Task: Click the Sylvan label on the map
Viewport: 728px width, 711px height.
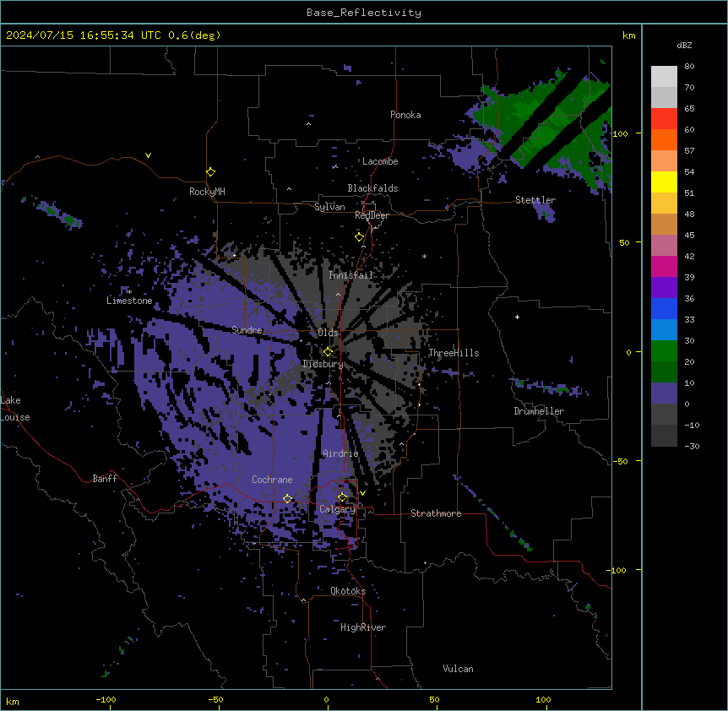Action: coord(329,207)
